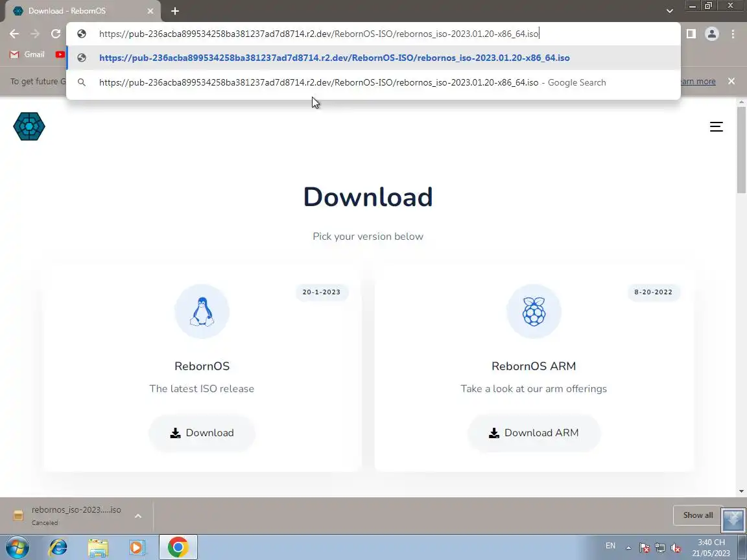Click the globe icon in address bar
Viewport: 747px width, 560px height.
click(x=82, y=34)
